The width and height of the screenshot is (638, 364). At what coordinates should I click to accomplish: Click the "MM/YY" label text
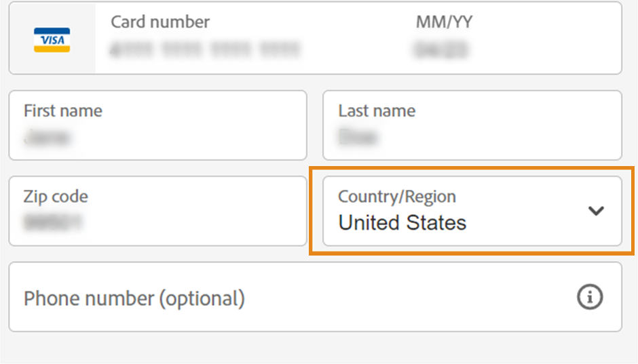(444, 22)
